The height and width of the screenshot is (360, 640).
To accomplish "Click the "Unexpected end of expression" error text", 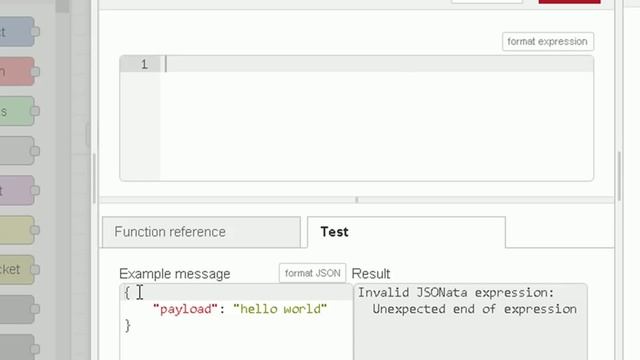I will click(x=474, y=309).
